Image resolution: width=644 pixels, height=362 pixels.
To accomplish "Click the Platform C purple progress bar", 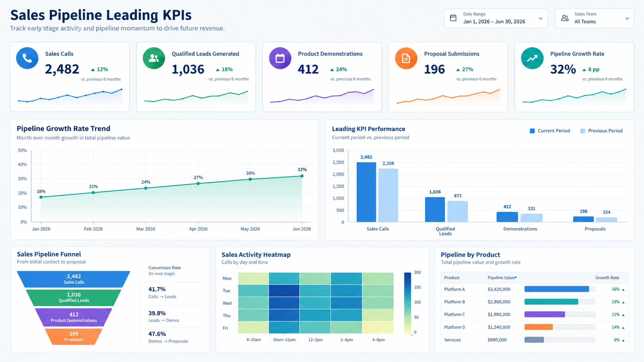I will [x=545, y=315].
